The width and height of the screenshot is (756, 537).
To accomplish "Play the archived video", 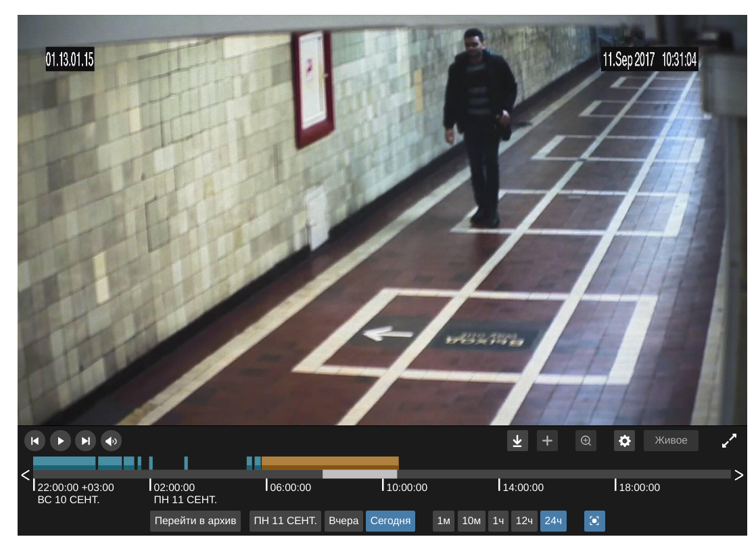I will pos(61,440).
